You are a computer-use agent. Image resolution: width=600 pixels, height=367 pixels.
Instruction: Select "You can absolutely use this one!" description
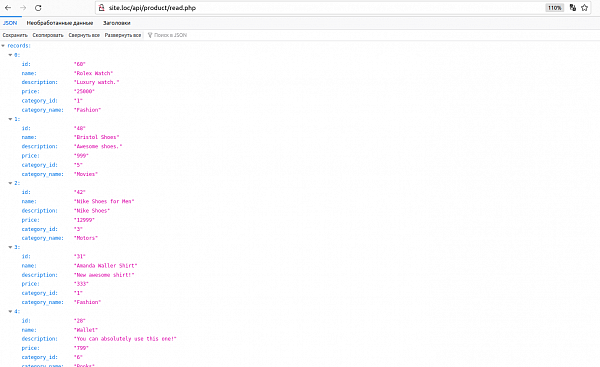click(125, 339)
